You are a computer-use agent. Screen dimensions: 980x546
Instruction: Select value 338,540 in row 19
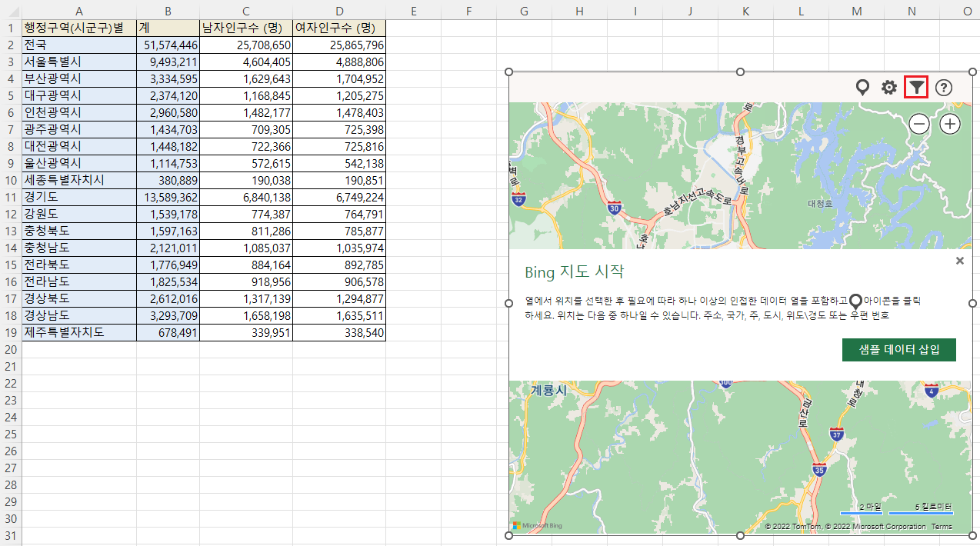[339, 333]
